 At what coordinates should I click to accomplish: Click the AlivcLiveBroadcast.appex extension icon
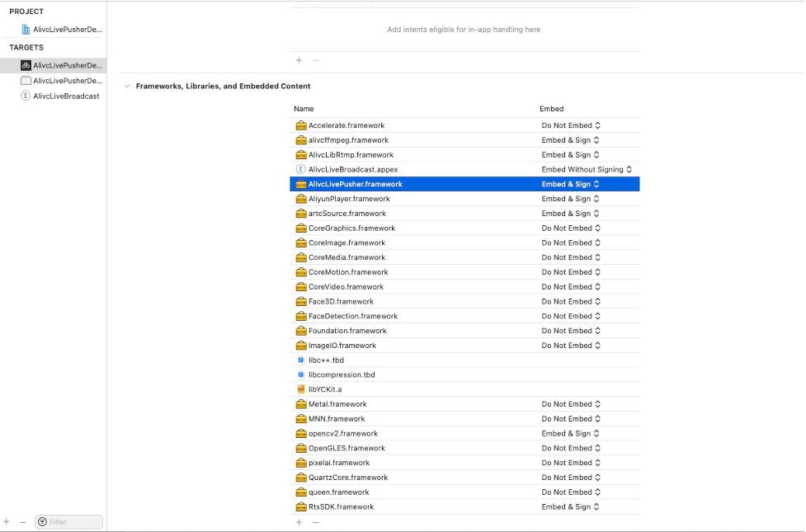click(x=301, y=170)
